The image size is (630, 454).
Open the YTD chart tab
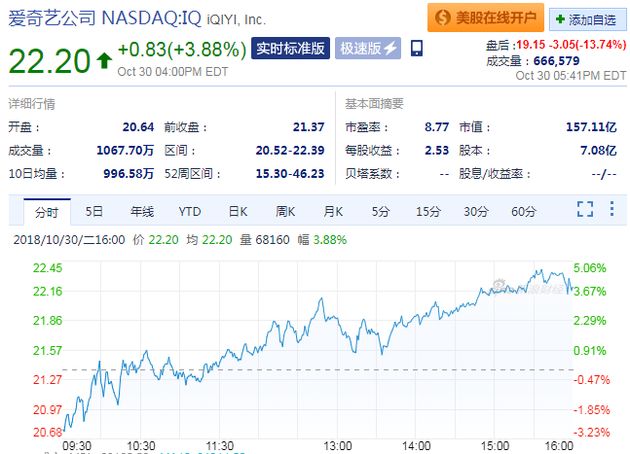(190, 211)
